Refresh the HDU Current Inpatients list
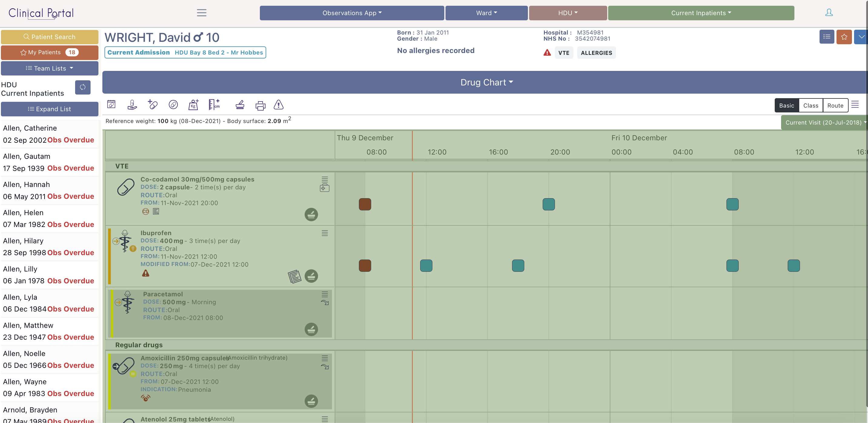 83,87
